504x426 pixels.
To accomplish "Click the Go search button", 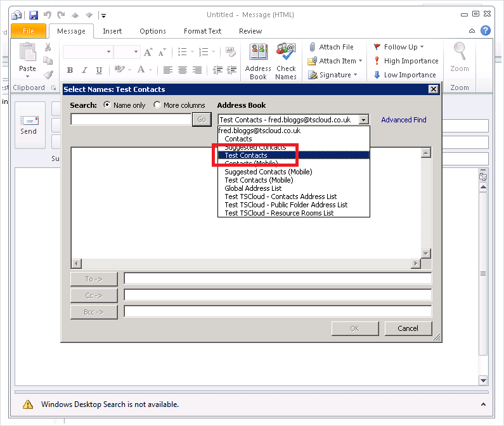I will click(x=202, y=119).
